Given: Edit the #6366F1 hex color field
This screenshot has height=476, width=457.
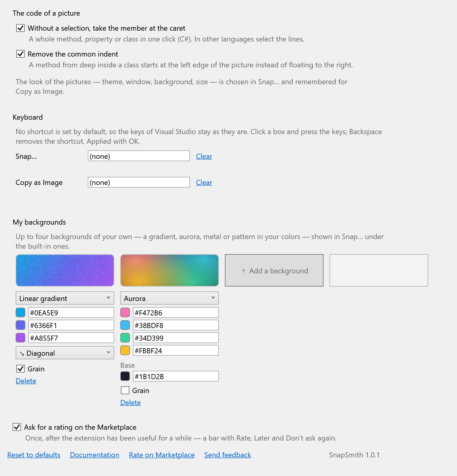Looking at the screenshot, I should coord(71,325).
